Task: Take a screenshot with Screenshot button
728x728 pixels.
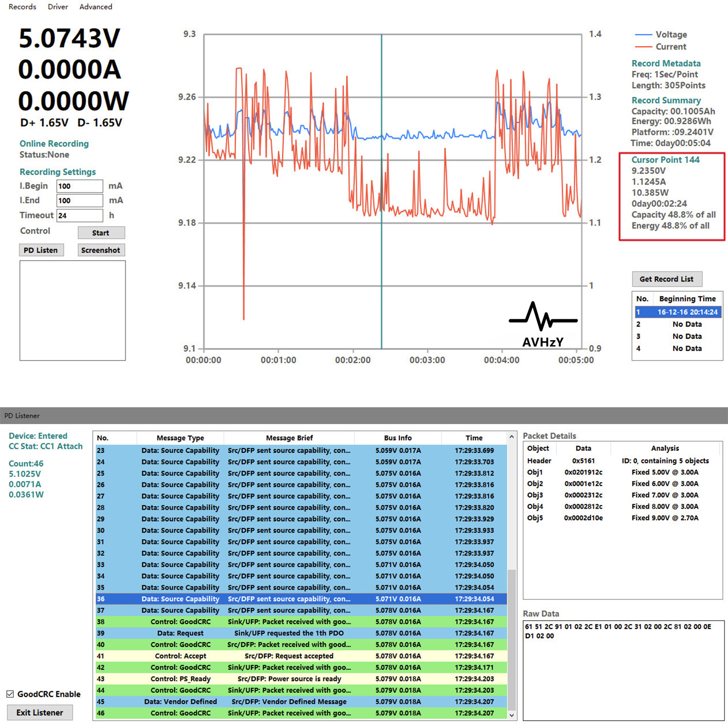Action: pos(100,250)
